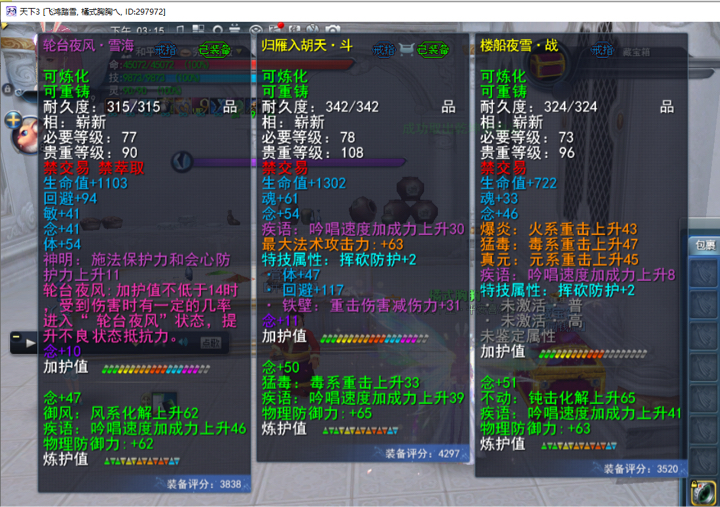Click the line 最大法术攻击力:+63
The image size is (720, 507).
(x=332, y=244)
